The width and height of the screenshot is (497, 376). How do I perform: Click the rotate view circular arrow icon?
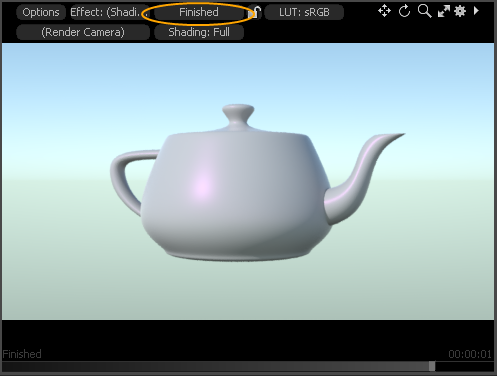click(404, 11)
